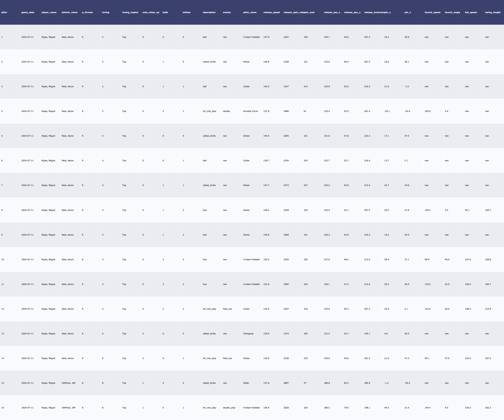
Task: Click the launch_angle column header
Action: pyautogui.click(x=452, y=12)
